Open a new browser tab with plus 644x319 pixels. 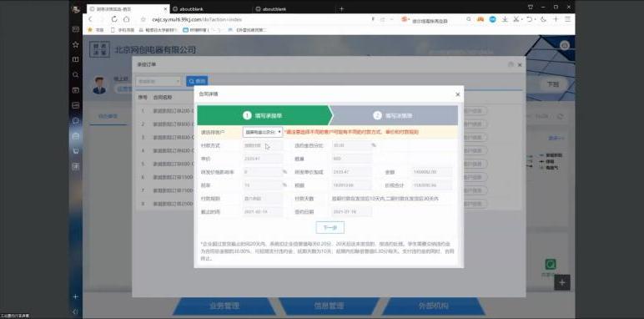(x=341, y=8)
